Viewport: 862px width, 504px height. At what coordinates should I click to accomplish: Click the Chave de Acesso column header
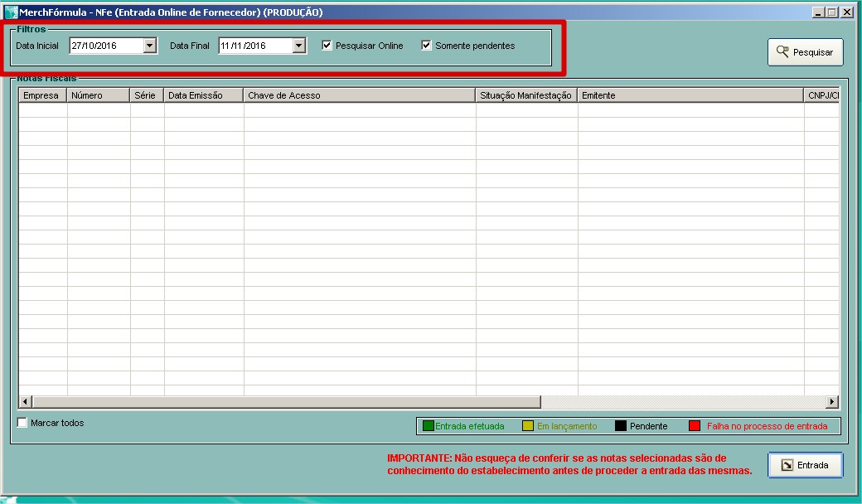359,95
